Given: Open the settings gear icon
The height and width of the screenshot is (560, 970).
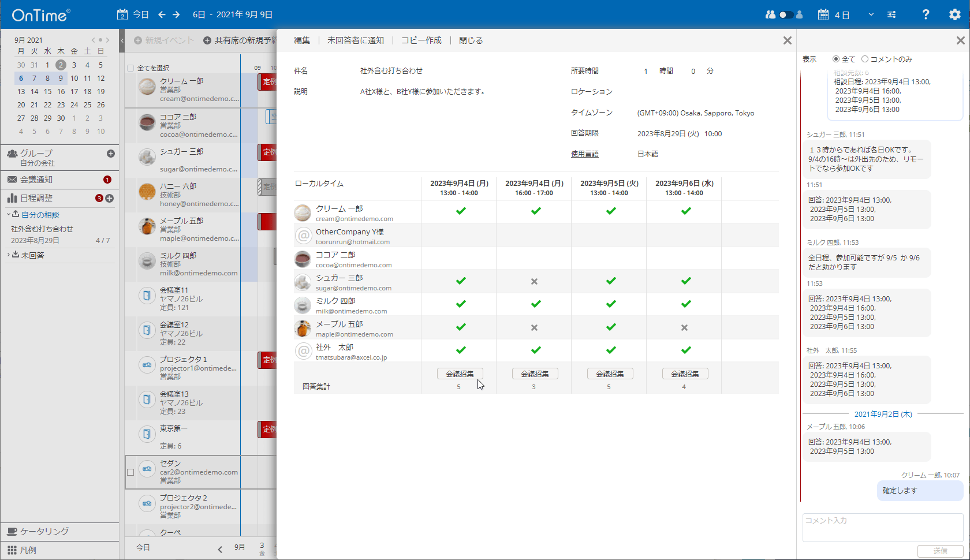Looking at the screenshot, I should [x=954, y=14].
